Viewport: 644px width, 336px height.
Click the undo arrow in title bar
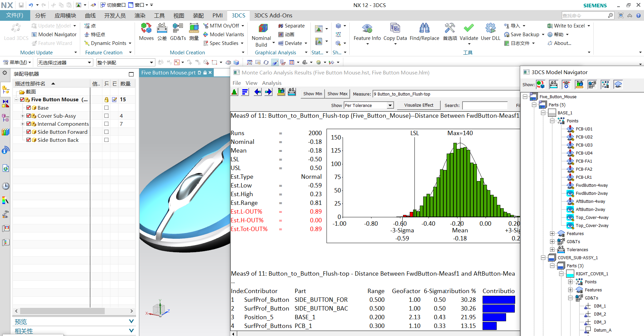[31, 5]
